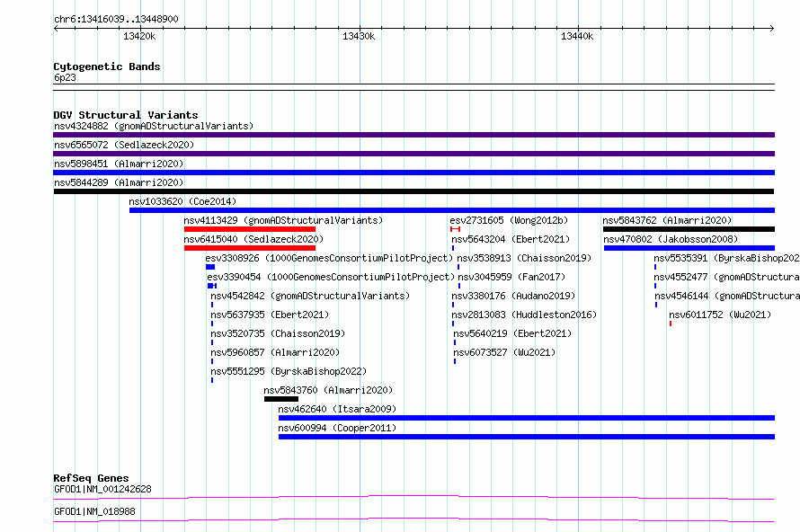Open the GFOD1|NM_018988 gene label
The image size is (800, 532).
(94, 511)
